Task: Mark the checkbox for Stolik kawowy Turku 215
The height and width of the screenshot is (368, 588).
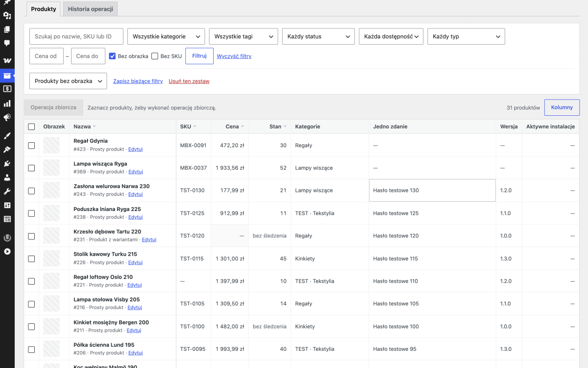Action: click(31, 259)
